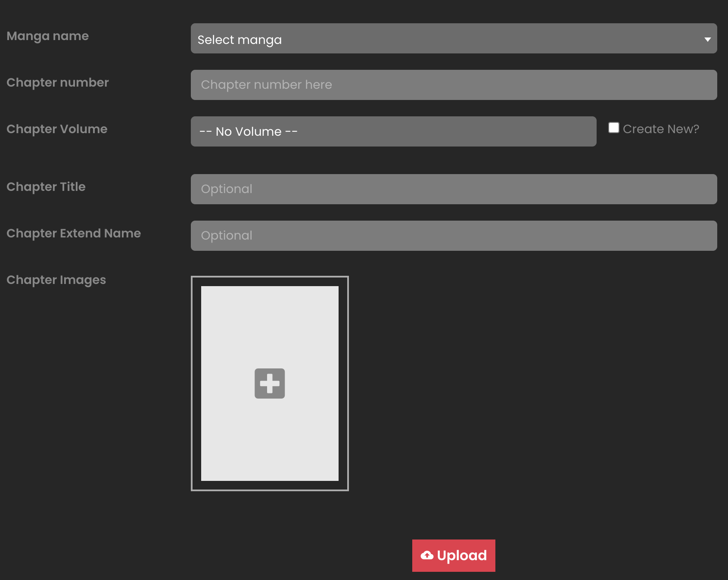The height and width of the screenshot is (580, 728).
Task: Click the 'Create New?' label text
Action: pyautogui.click(x=661, y=129)
